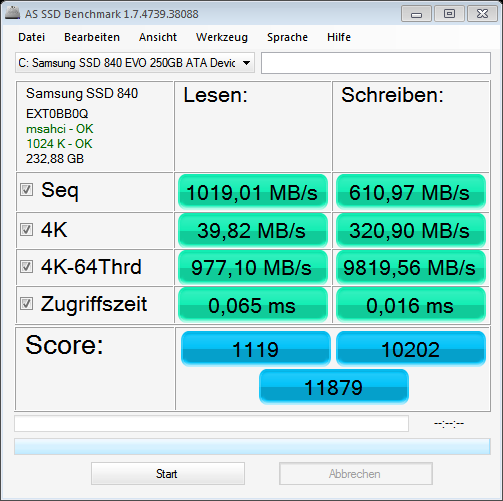Open the Samsung SSD 840 EVO drive dropdown

pos(135,63)
